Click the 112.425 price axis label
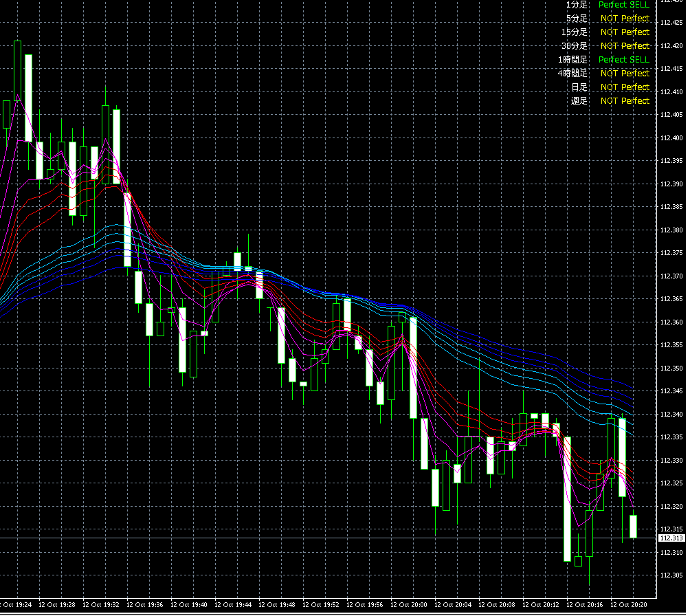Screen dimensions: 690x616 [671, 23]
